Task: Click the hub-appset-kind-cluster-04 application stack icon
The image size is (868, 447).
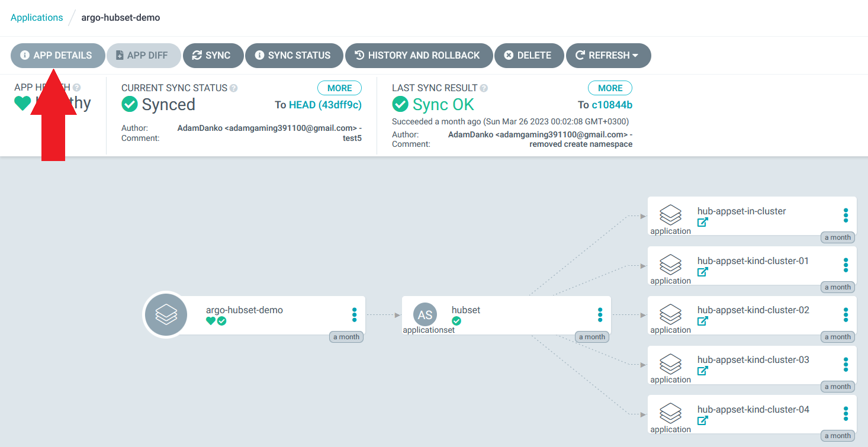Action: point(670,413)
